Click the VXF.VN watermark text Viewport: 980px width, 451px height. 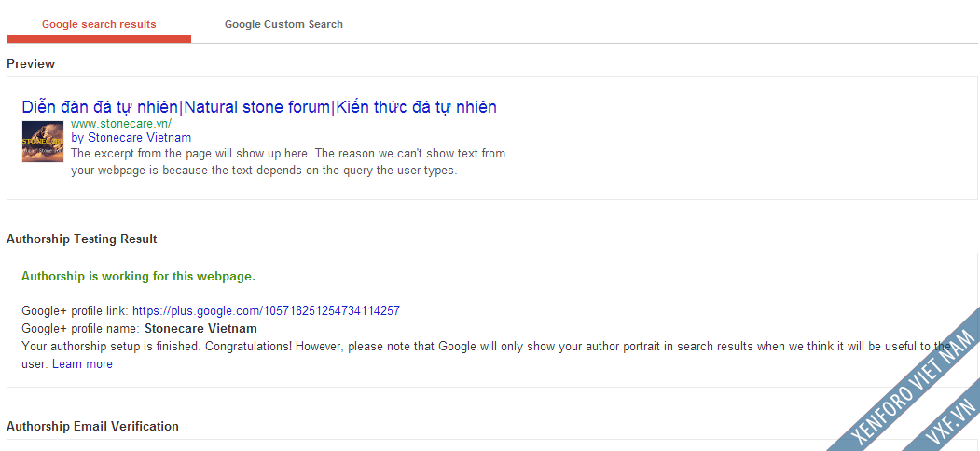951,419
